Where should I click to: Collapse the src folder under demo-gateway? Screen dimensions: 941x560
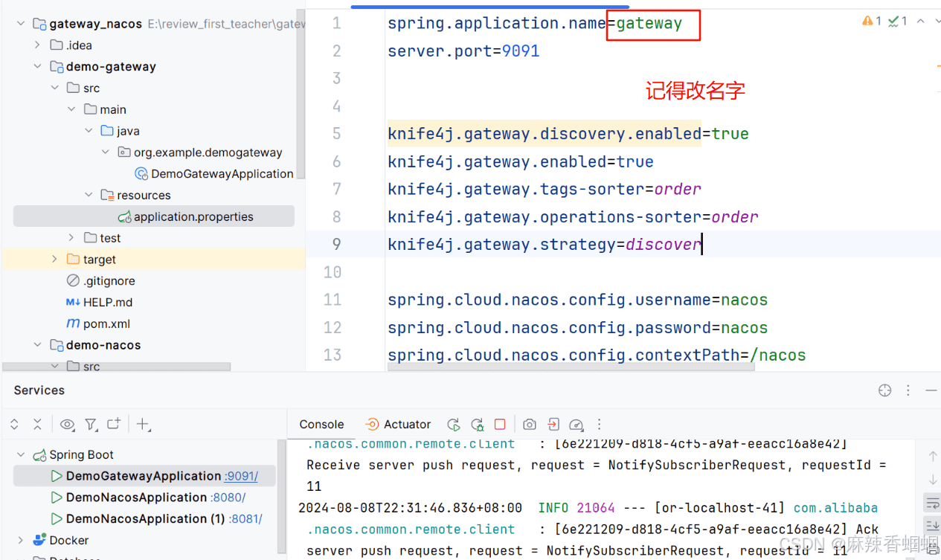click(x=54, y=88)
